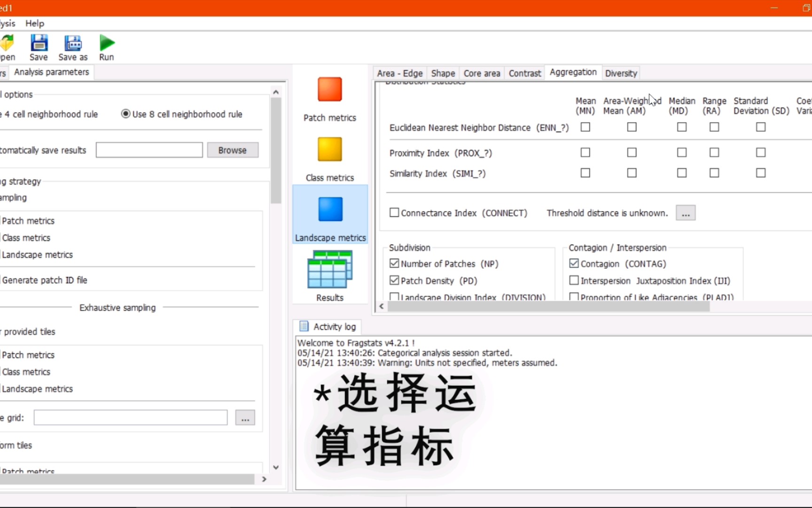Screen dimensions: 812x508
Task: Select the Patch metrics panel icon
Action: (x=329, y=89)
